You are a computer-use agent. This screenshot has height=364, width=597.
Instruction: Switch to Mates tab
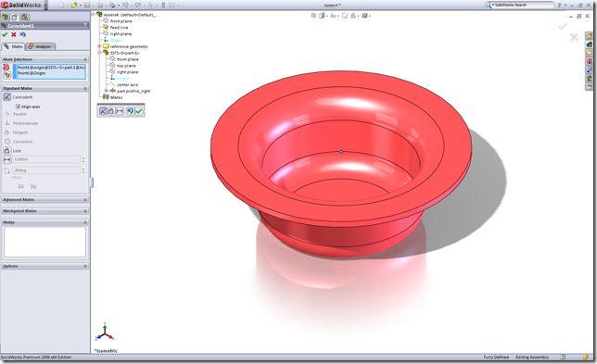13,46
